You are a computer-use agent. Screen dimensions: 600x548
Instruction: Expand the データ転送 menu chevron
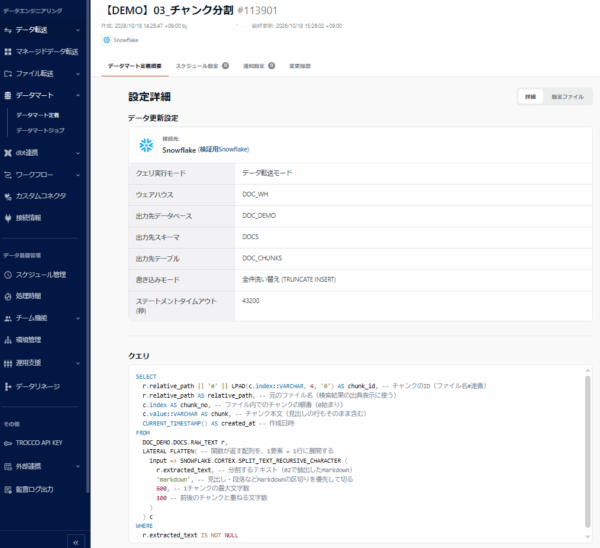[x=78, y=30]
